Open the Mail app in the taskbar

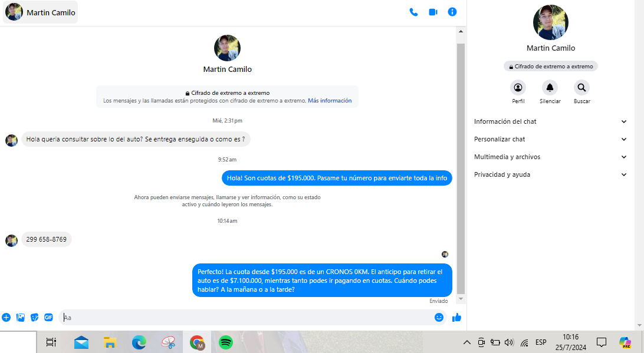pos(81,342)
